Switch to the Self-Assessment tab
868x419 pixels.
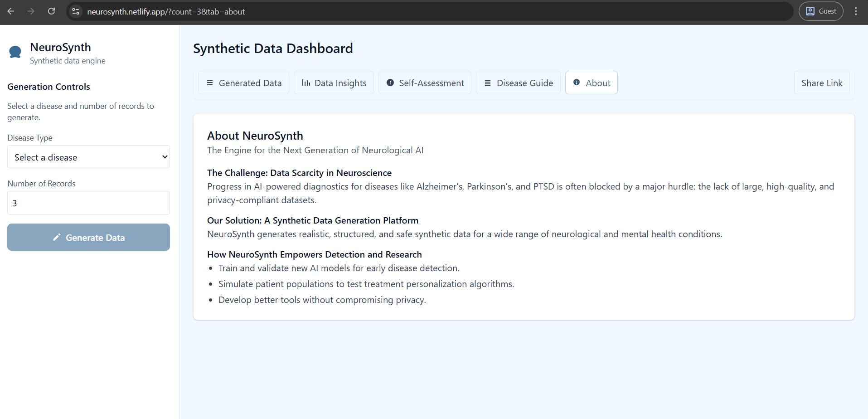(x=425, y=83)
